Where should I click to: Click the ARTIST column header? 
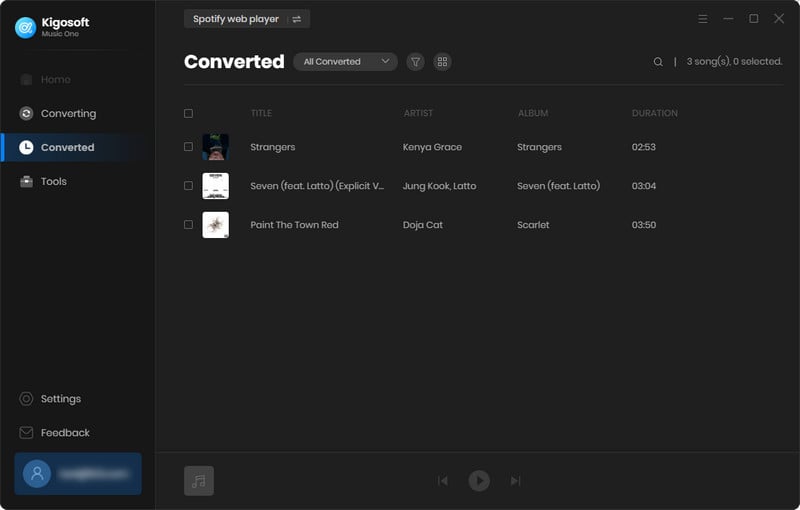pos(418,113)
